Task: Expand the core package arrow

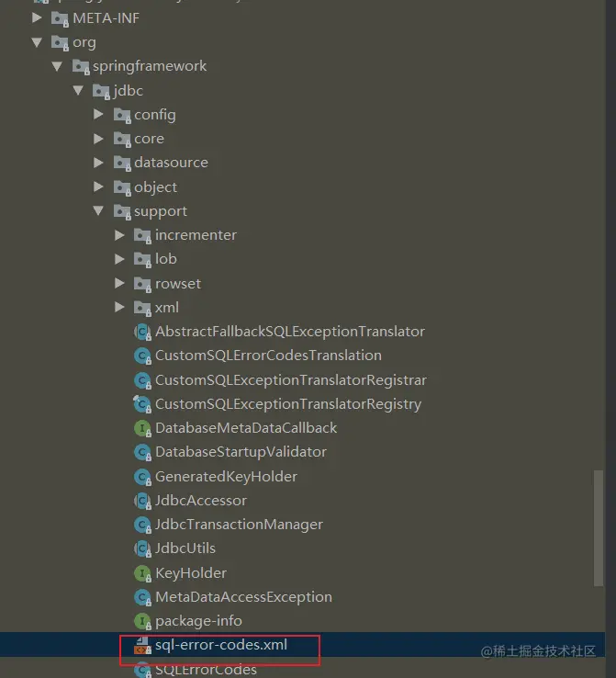Action: click(x=98, y=139)
